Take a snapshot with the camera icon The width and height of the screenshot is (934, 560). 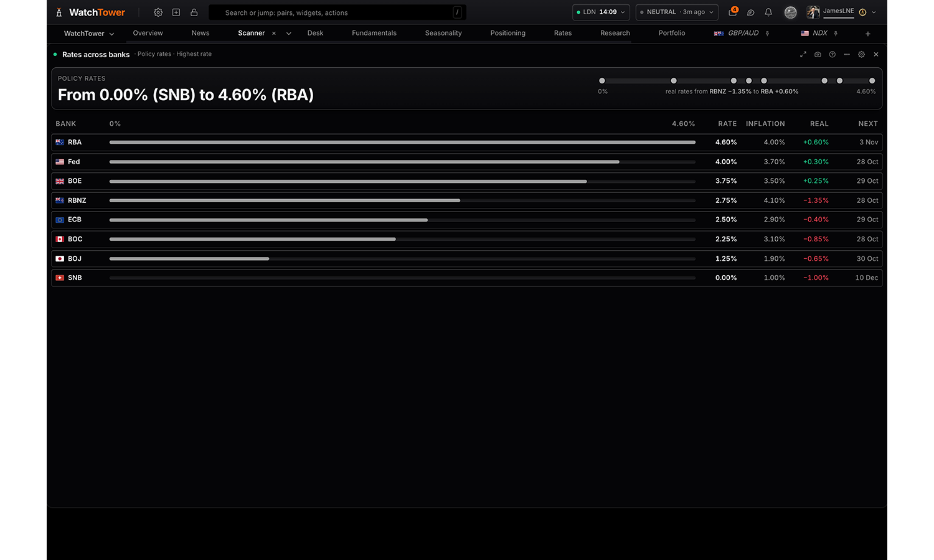[818, 55]
